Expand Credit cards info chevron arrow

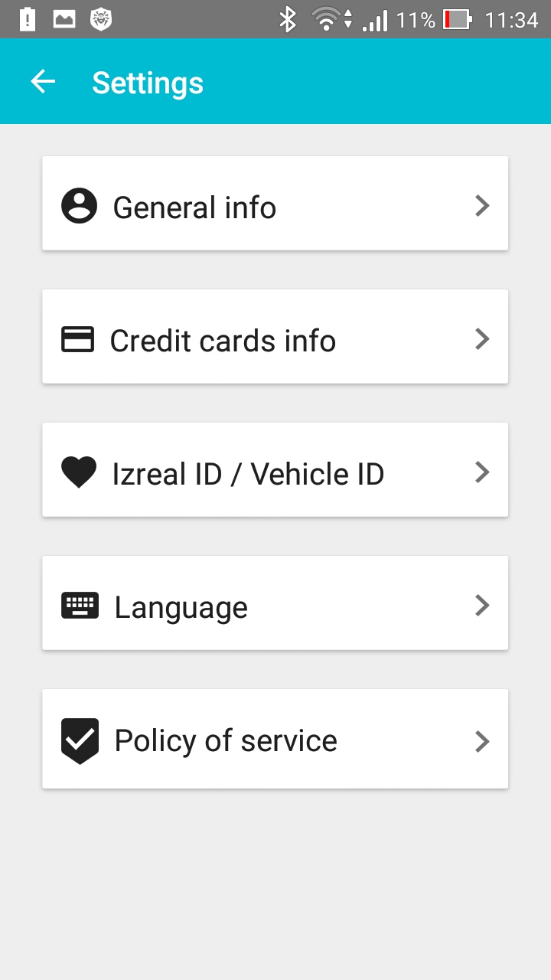(x=481, y=339)
